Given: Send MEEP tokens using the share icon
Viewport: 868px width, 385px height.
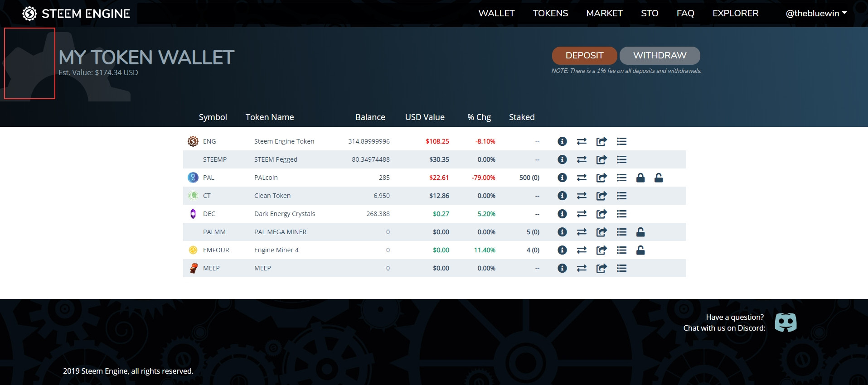Looking at the screenshot, I should (x=601, y=268).
